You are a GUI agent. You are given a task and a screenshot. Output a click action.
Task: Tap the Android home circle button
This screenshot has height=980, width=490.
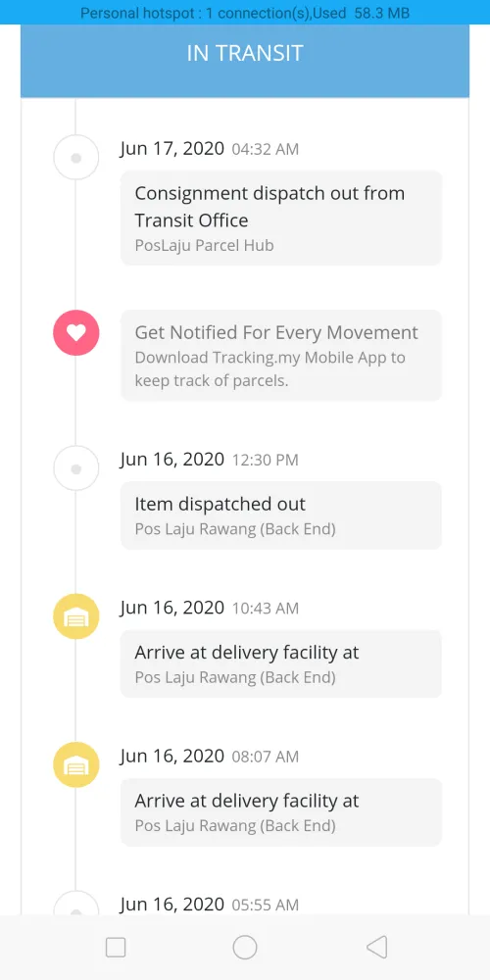tap(245, 947)
